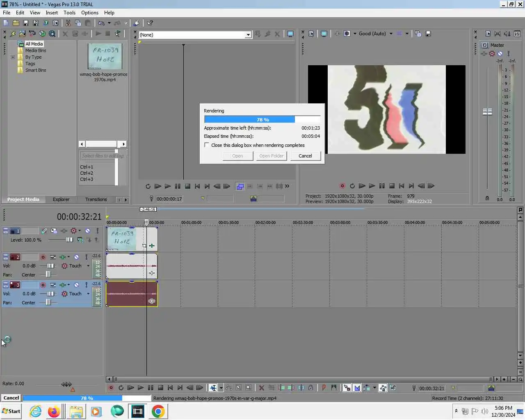Open the trimmer (None) media dropdown

coord(248,35)
